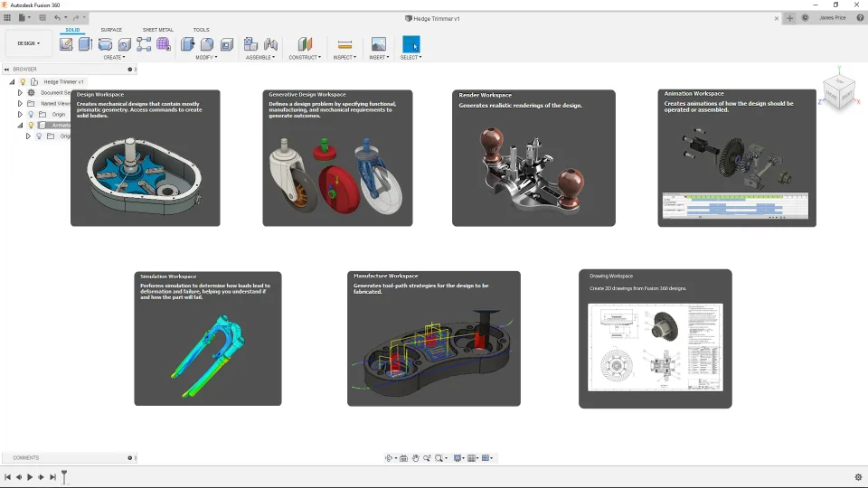Screen dimensions: 868x488
Task: Open the James Price account menu
Action: tap(832, 18)
